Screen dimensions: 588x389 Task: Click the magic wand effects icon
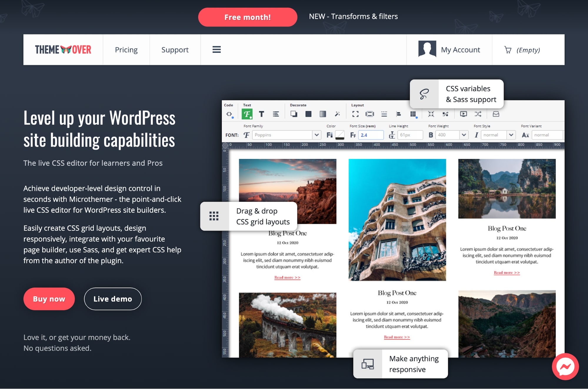pos(337,114)
